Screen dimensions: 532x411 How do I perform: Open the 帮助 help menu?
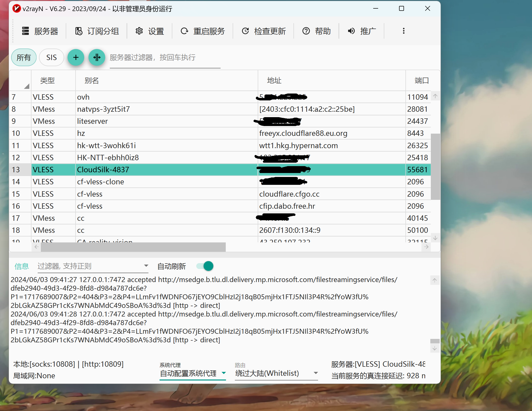[317, 31]
